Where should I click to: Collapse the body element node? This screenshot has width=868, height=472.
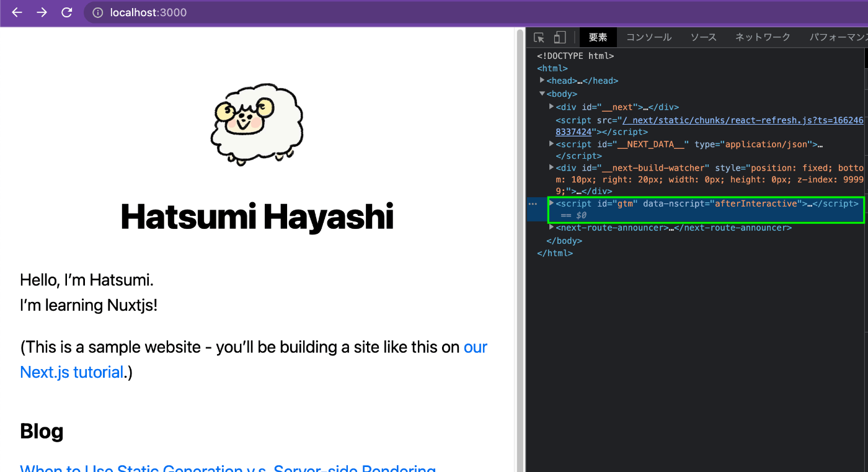point(542,94)
